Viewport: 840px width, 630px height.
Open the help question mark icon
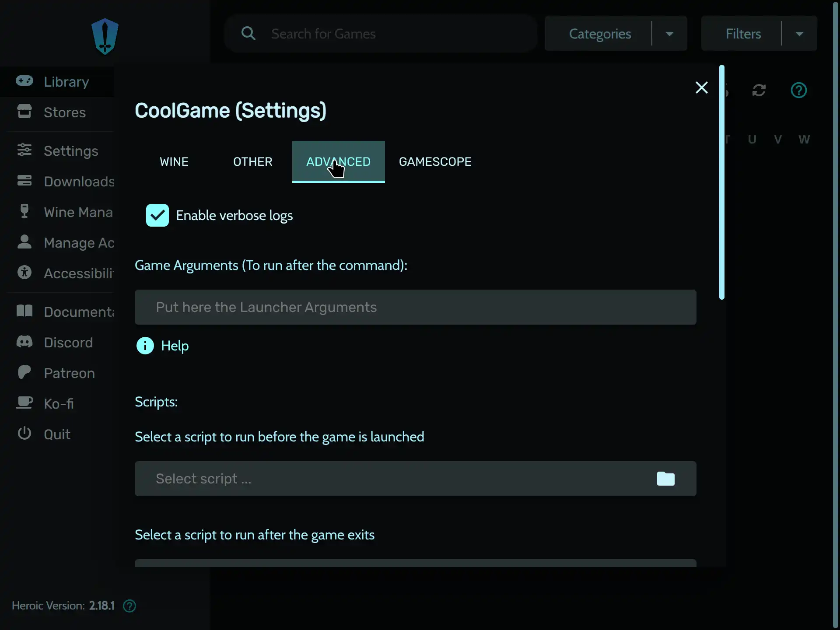(798, 90)
